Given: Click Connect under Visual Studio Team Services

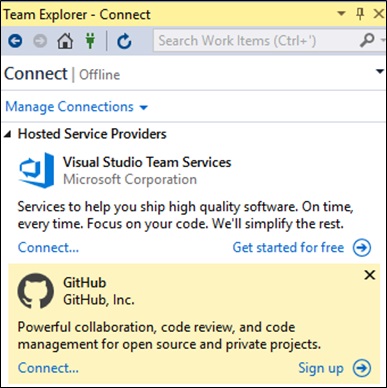Looking at the screenshot, I should tap(48, 248).
